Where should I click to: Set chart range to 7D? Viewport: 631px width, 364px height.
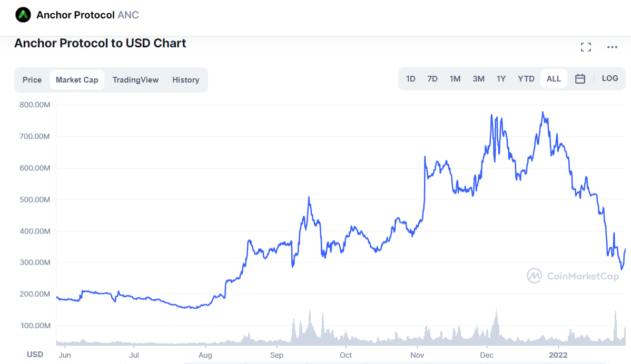pos(432,79)
